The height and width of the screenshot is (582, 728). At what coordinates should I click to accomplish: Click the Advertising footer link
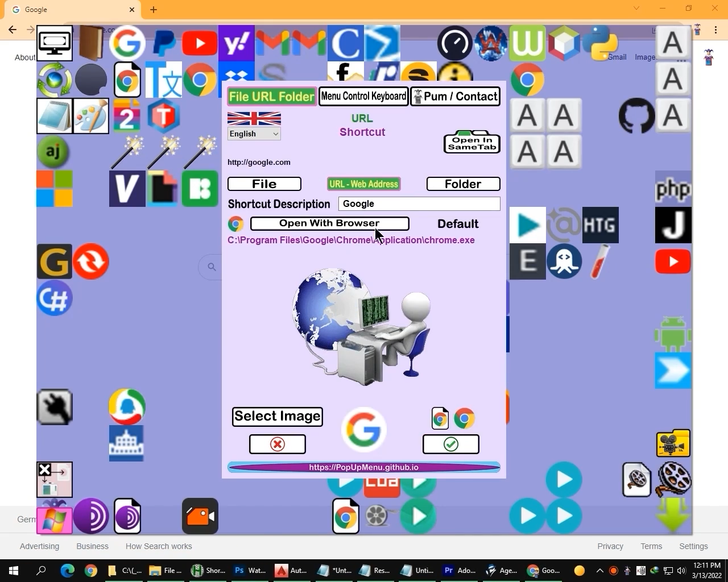39,546
